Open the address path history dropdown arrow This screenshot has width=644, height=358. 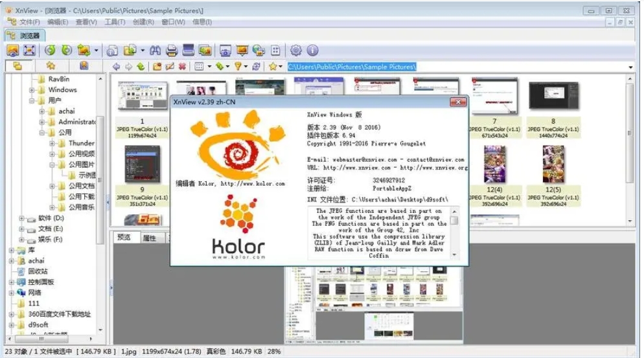tap(630, 67)
